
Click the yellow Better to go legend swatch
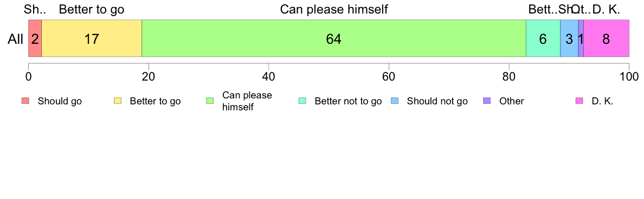click(x=118, y=101)
